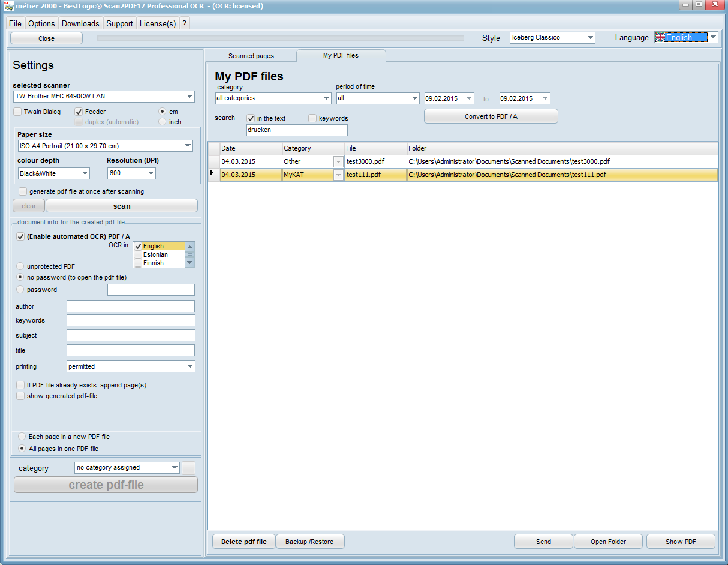Viewport: 728px width, 565px height.
Task: Enable the Twain Dialog checkbox
Action: click(x=17, y=112)
